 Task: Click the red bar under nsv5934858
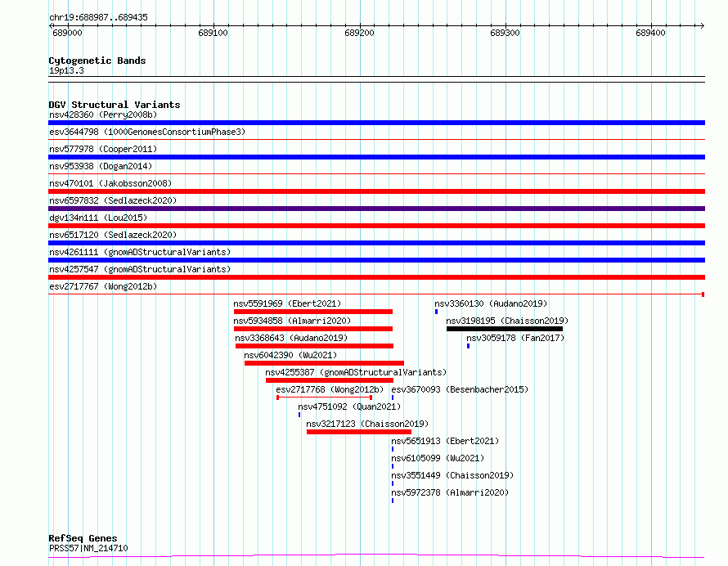[313, 329]
